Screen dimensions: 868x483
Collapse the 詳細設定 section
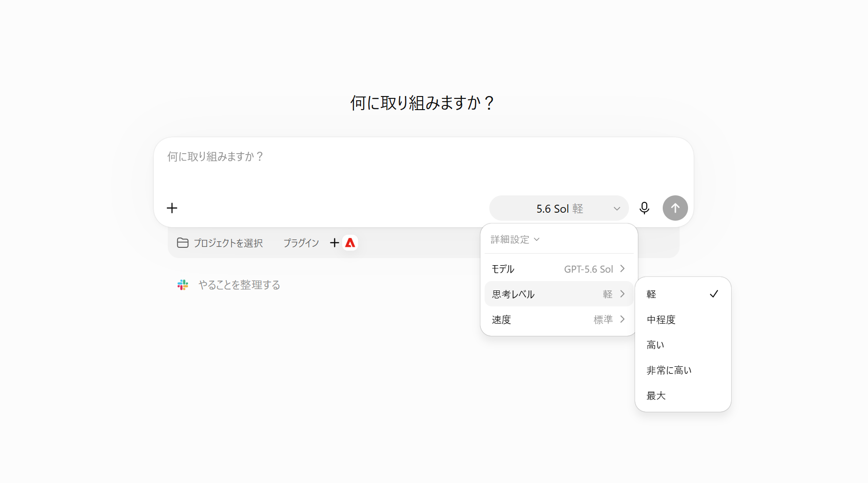point(515,239)
